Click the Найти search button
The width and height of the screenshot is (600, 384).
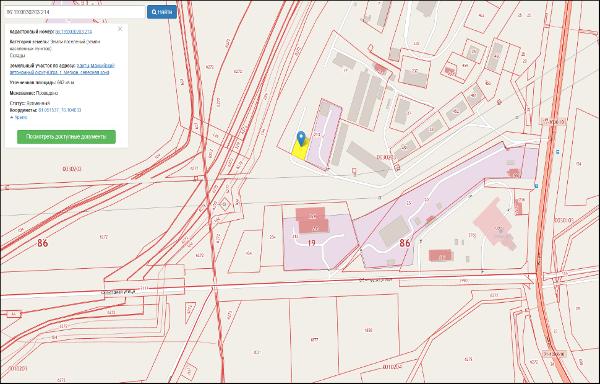(x=162, y=12)
